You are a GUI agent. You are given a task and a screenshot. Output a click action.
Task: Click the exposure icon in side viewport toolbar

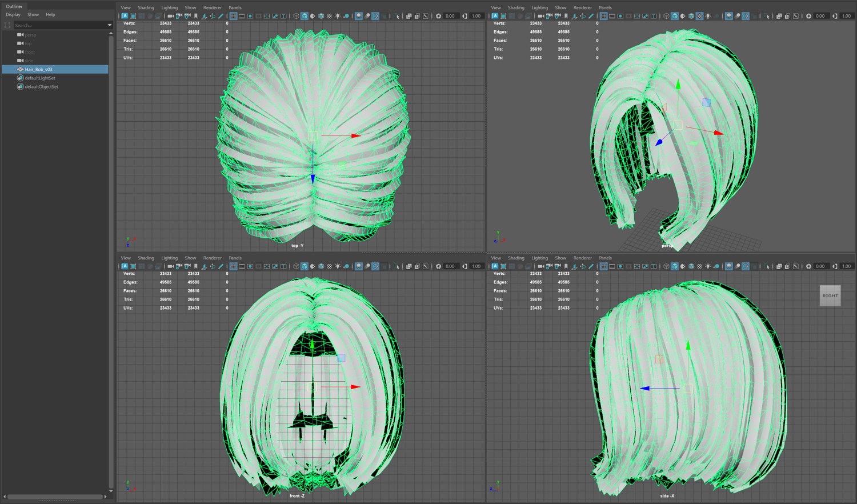tap(809, 266)
